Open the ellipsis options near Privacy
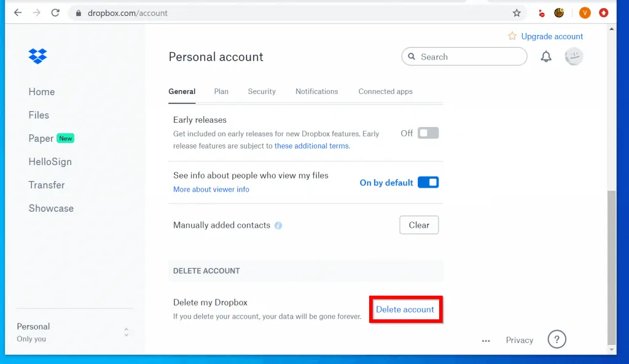Image resolution: width=629 pixels, height=364 pixels. point(486,340)
